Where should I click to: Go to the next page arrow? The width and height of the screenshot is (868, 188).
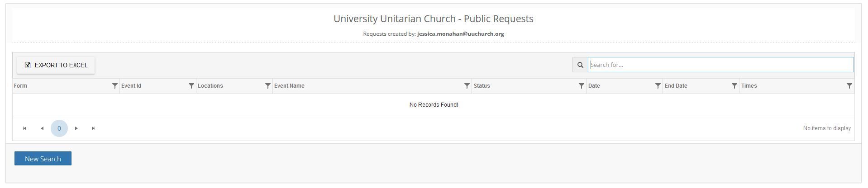coord(76,128)
